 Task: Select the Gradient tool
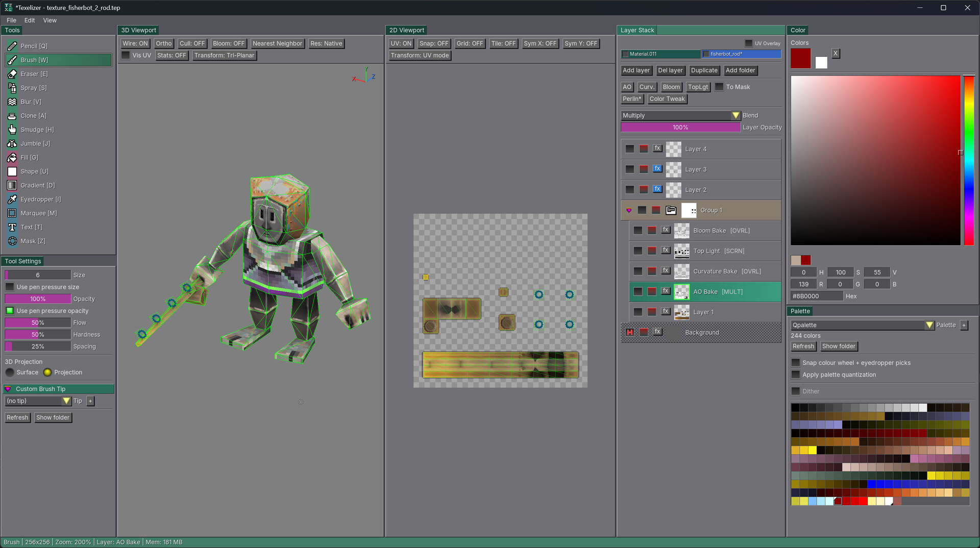click(x=58, y=185)
